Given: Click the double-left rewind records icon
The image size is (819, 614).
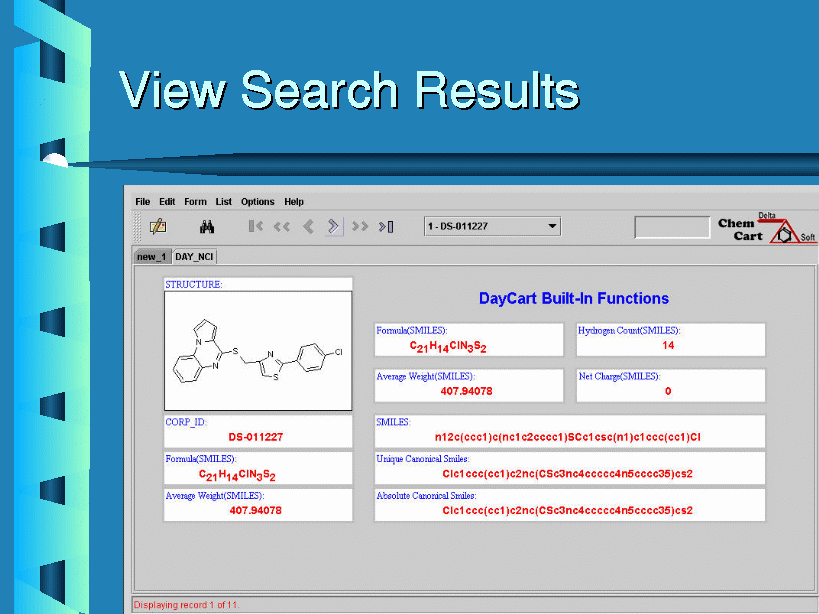Looking at the screenshot, I should click(282, 227).
